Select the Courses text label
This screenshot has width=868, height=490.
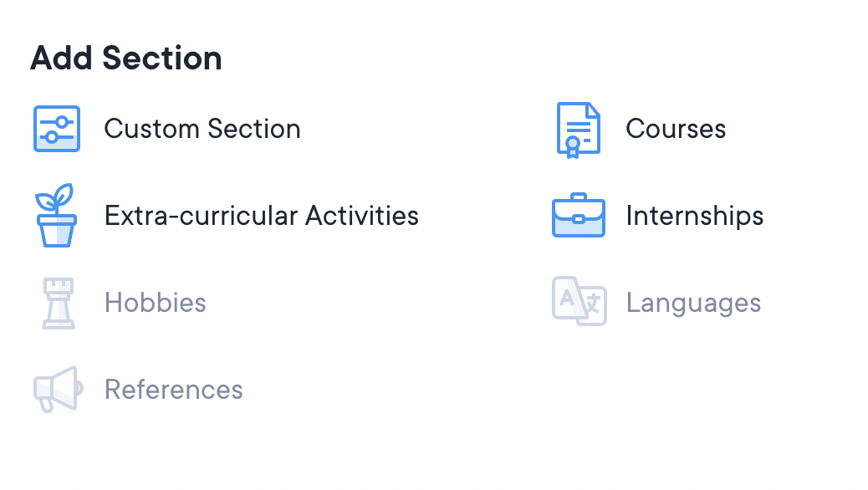pos(676,129)
